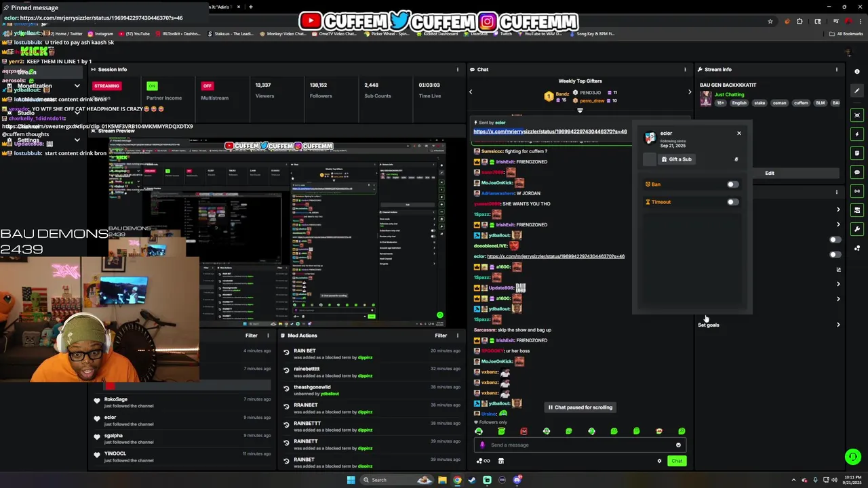Viewport: 868px width, 488px height.
Task: Open the green support headset bubble
Action: pos(853,457)
